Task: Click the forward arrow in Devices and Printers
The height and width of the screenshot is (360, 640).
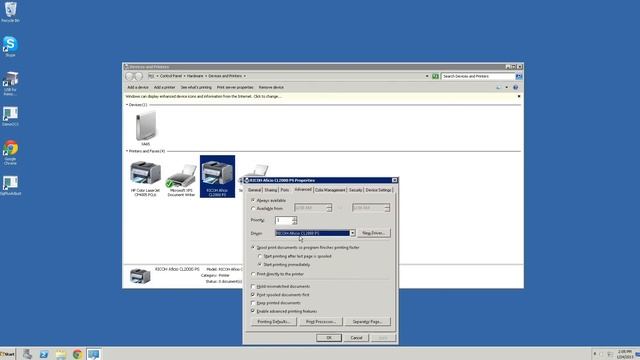Action: tap(138, 76)
